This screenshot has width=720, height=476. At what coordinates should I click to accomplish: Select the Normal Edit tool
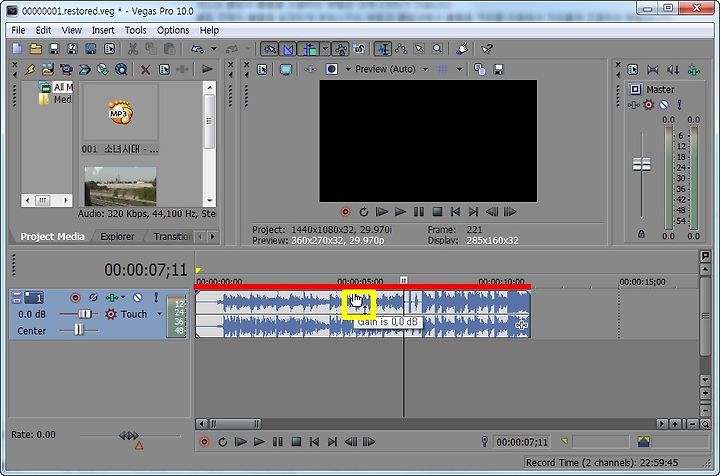pyautogui.click(x=382, y=49)
